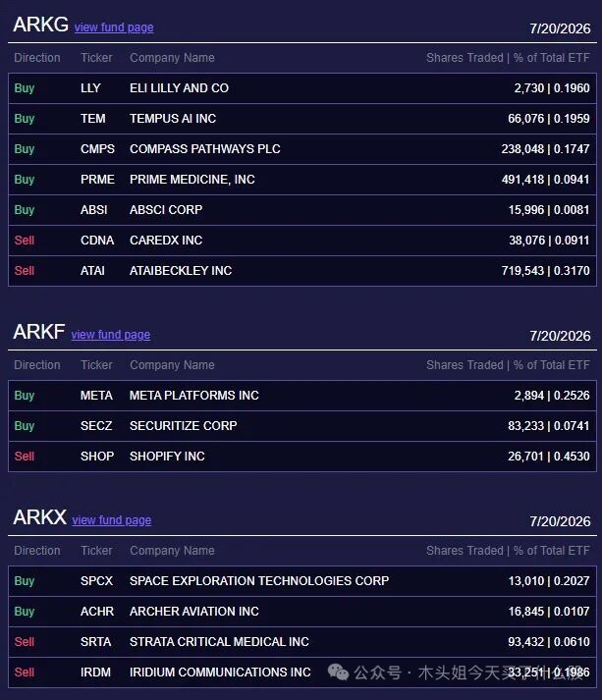Select the TEM ticker in ARKG table

tap(93, 119)
